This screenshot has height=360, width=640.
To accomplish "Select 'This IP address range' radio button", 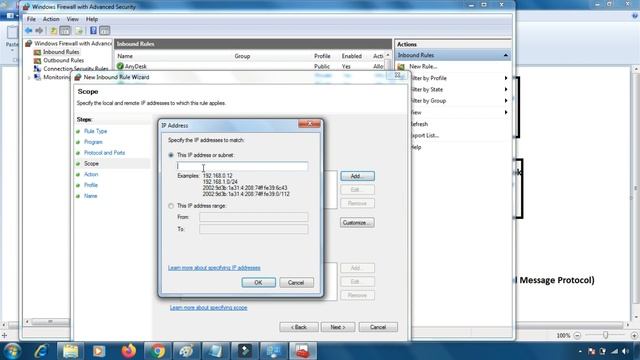I will click(x=171, y=206).
